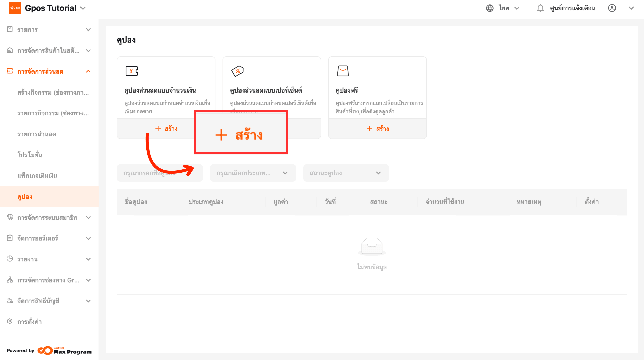Viewport: 644px width, 362px height.
Task: Click the globe language icon
Action: pos(490,8)
